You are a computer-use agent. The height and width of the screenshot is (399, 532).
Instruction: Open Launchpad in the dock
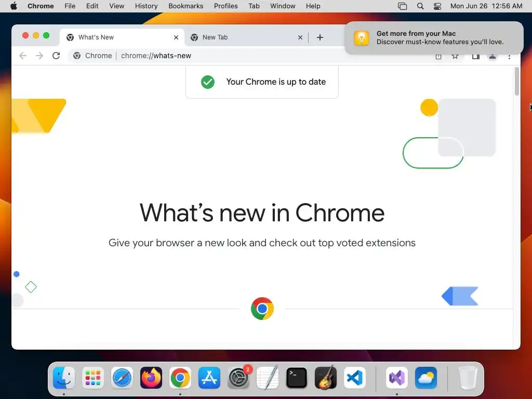[92, 378]
